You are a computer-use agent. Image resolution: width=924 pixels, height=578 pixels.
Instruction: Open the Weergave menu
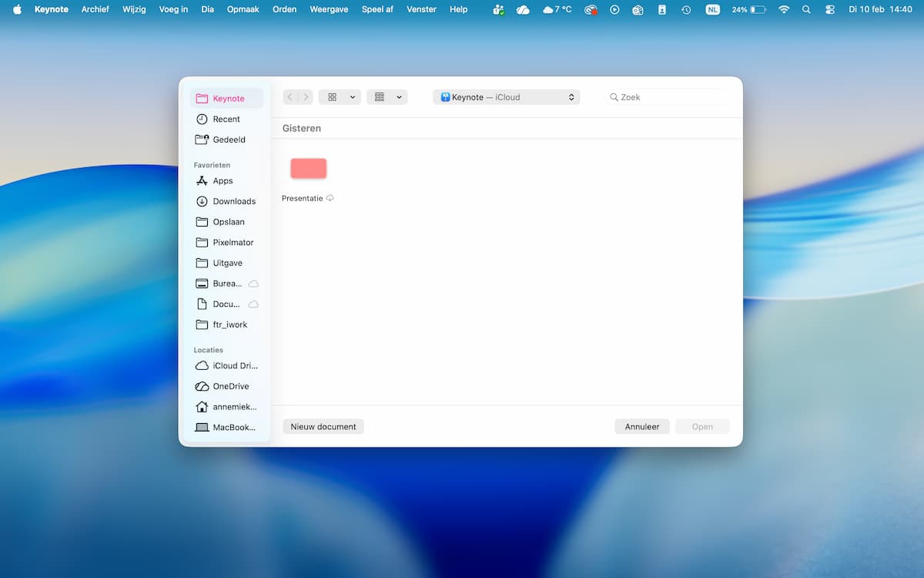[329, 9]
